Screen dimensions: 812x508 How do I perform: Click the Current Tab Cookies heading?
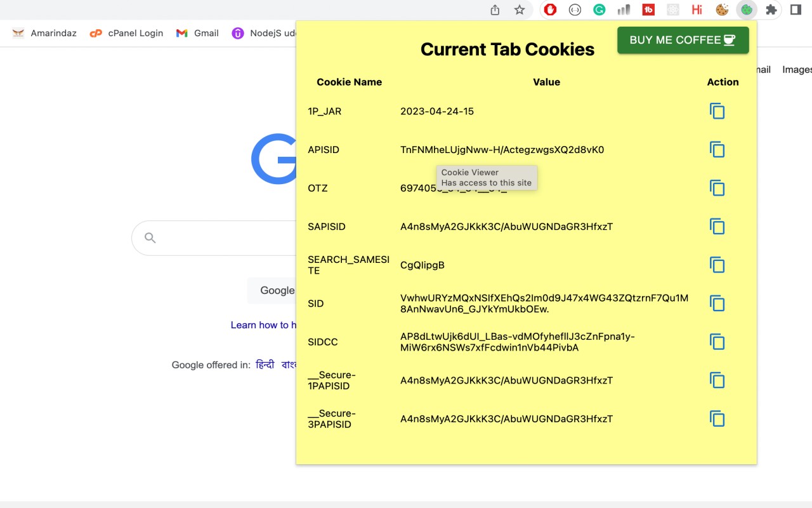click(507, 50)
